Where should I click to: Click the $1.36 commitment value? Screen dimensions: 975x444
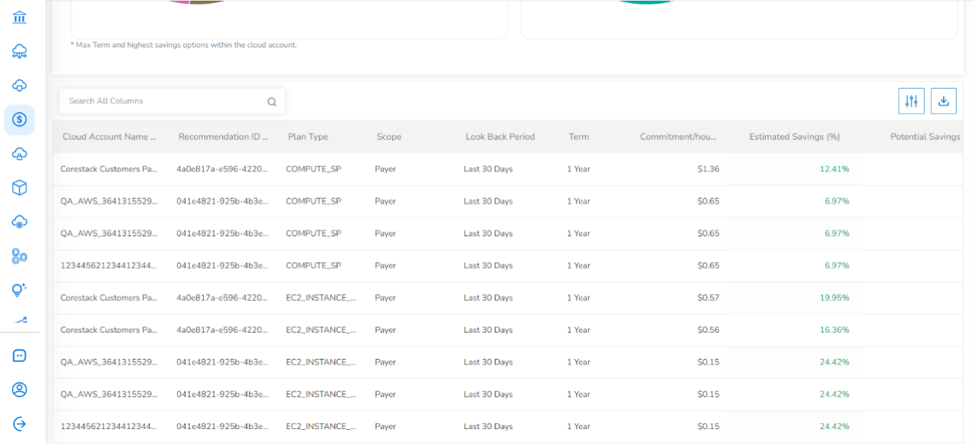708,169
